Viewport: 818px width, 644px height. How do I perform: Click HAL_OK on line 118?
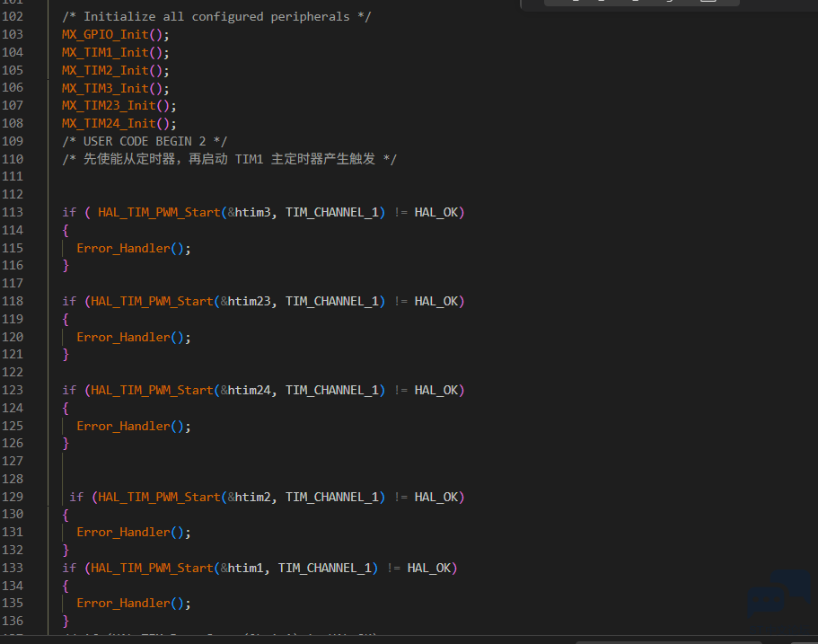tap(436, 302)
